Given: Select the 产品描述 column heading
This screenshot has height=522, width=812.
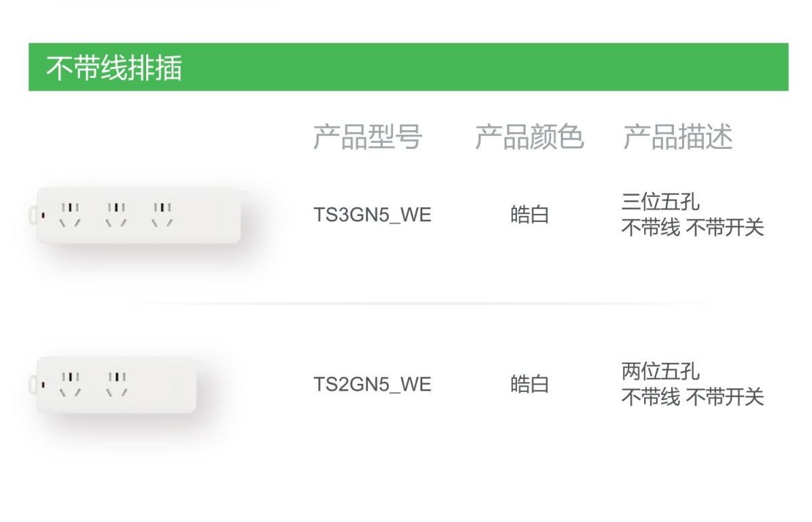Looking at the screenshot, I should 677,137.
